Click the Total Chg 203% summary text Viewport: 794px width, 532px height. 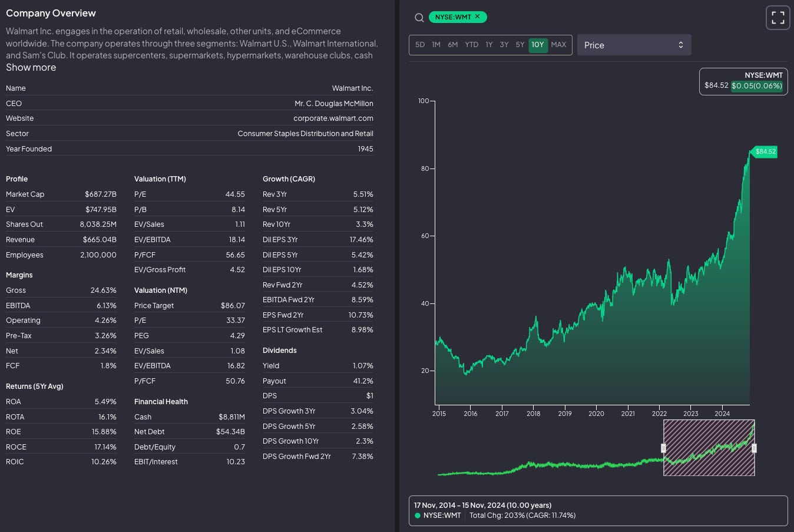click(x=522, y=516)
